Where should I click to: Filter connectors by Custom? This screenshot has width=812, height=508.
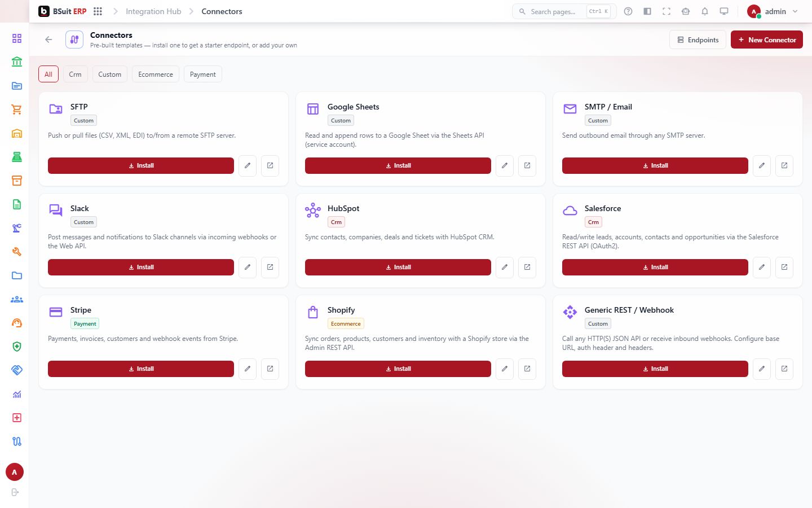(109, 74)
